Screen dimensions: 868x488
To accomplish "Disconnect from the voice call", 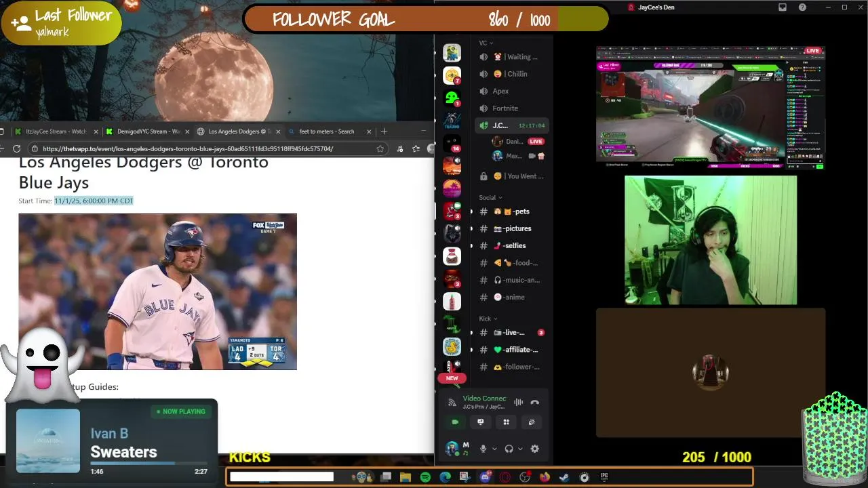I will click(535, 402).
